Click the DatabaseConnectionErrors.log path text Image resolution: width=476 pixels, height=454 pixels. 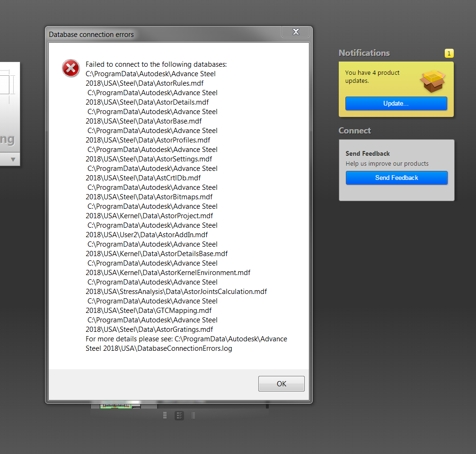point(186,344)
